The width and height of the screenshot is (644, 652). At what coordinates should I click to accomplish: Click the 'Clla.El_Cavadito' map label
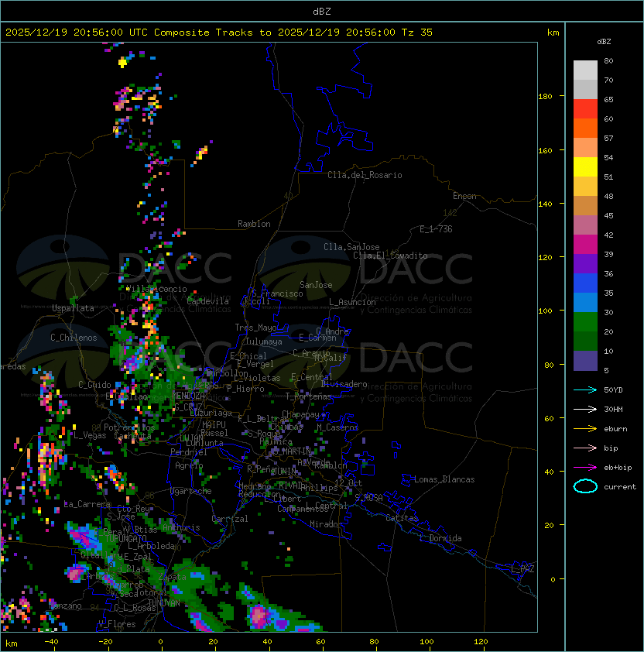coord(390,256)
